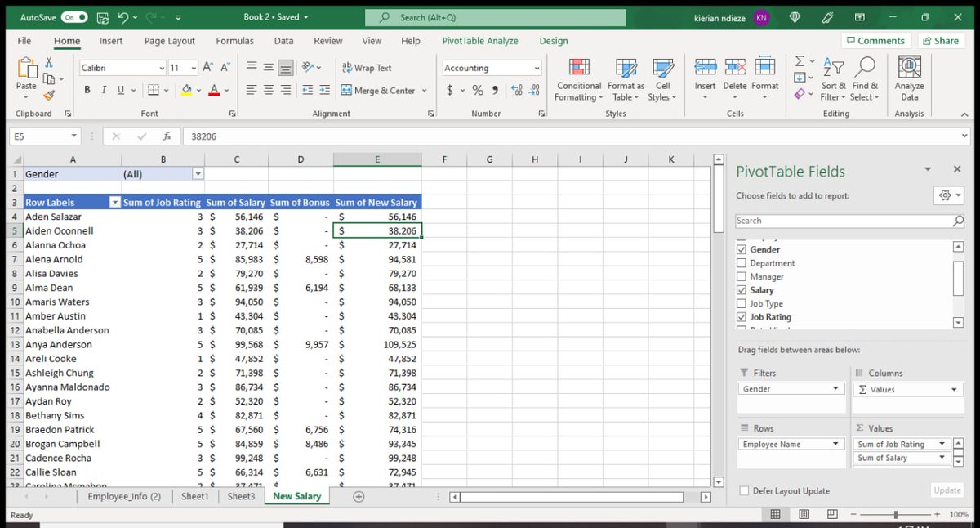Viewport: 980px width, 528px height.
Task: Click the Save icon in title bar
Action: coord(102,16)
